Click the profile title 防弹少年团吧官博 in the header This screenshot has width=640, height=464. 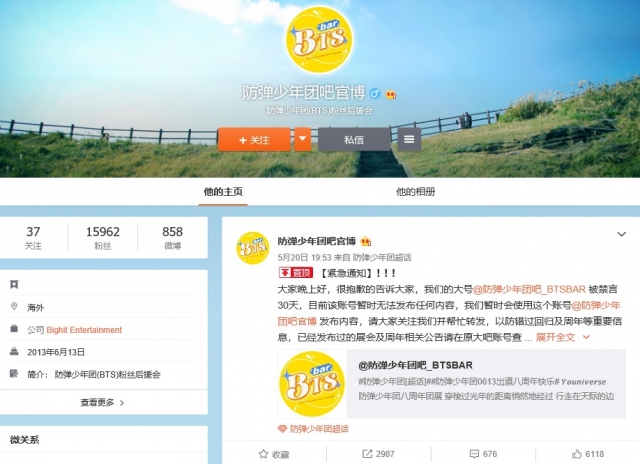pyautogui.click(x=304, y=93)
